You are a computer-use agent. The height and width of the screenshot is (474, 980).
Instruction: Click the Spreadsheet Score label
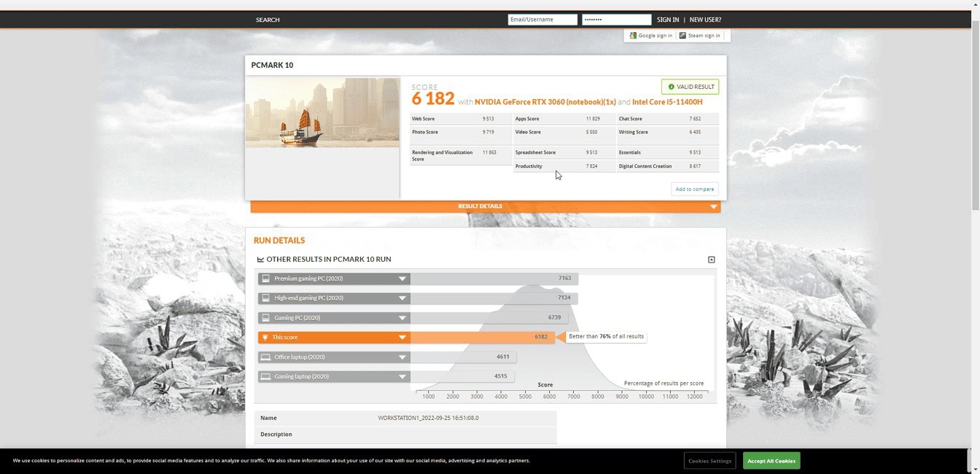click(x=535, y=152)
